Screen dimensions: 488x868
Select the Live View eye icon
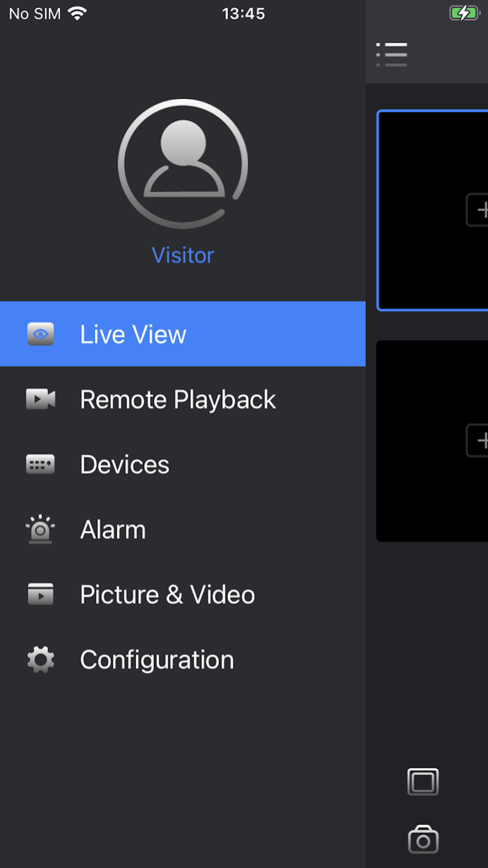(40, 334)
